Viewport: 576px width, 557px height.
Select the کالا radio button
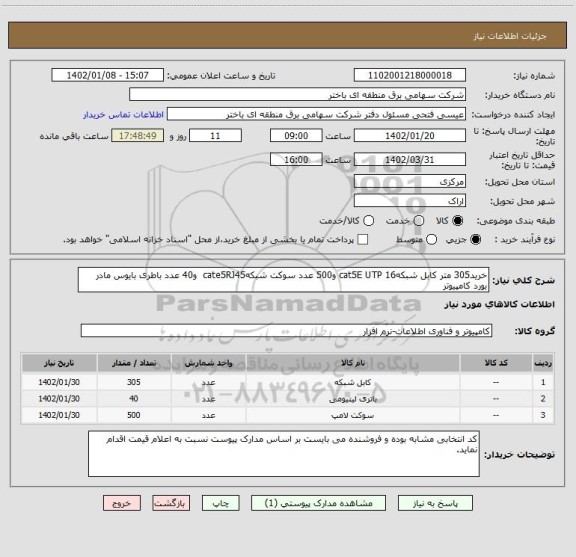pyautogui.click(x=458, y=221)
